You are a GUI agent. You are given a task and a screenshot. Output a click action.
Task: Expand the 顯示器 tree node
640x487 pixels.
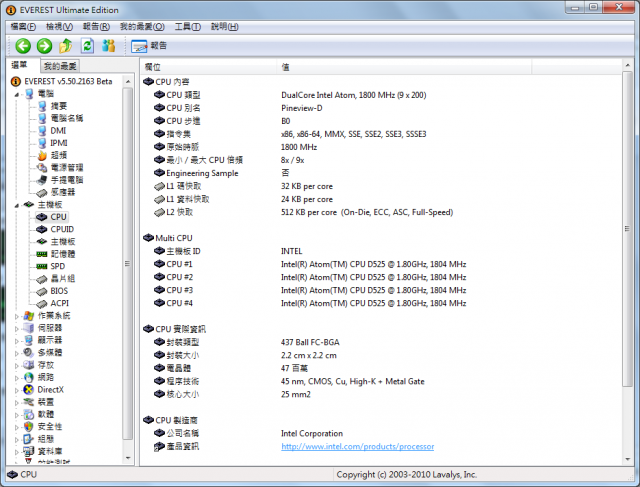click(17, 340)
